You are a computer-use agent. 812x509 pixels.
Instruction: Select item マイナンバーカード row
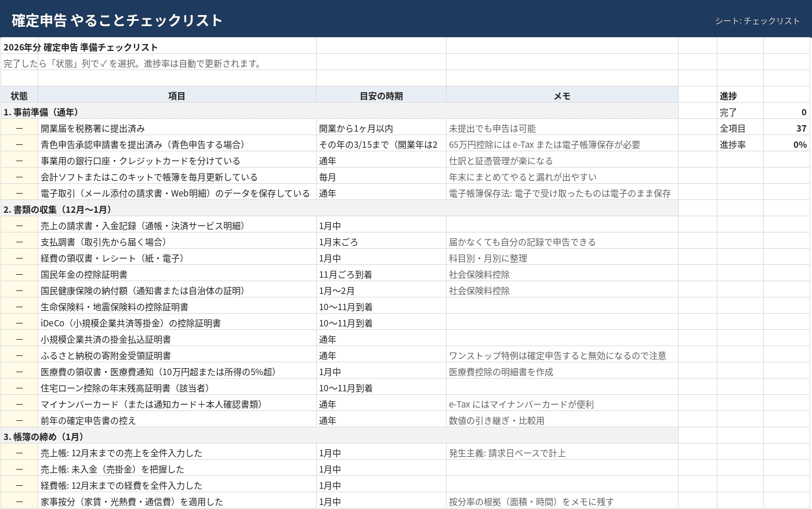(x=177, y=404)
